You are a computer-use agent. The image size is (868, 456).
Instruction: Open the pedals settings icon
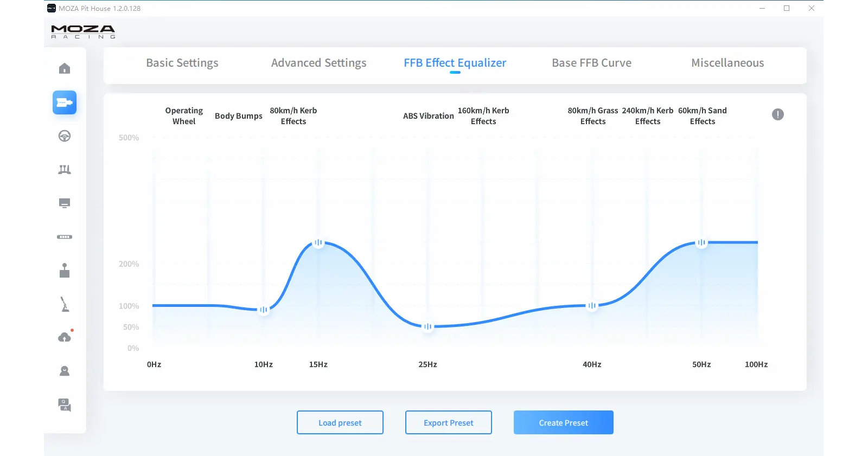click(65, 170)
